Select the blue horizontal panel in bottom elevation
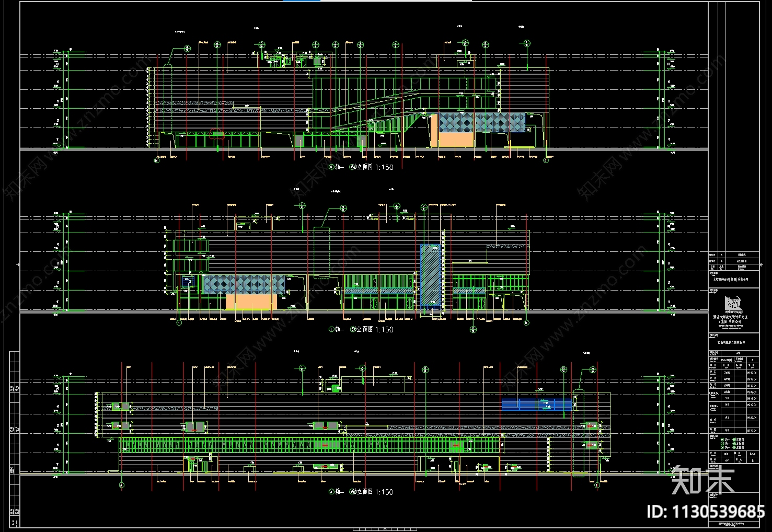Screen dimensions: 772x532 pos(537,404)
